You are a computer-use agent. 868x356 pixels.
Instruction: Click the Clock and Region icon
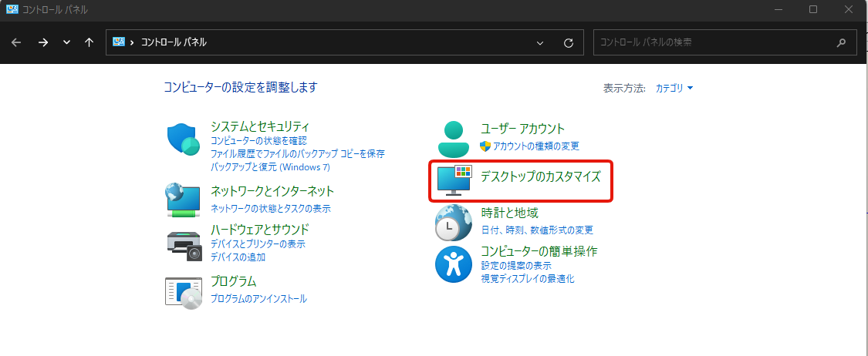pyautogui.click(x=453, y=223)
